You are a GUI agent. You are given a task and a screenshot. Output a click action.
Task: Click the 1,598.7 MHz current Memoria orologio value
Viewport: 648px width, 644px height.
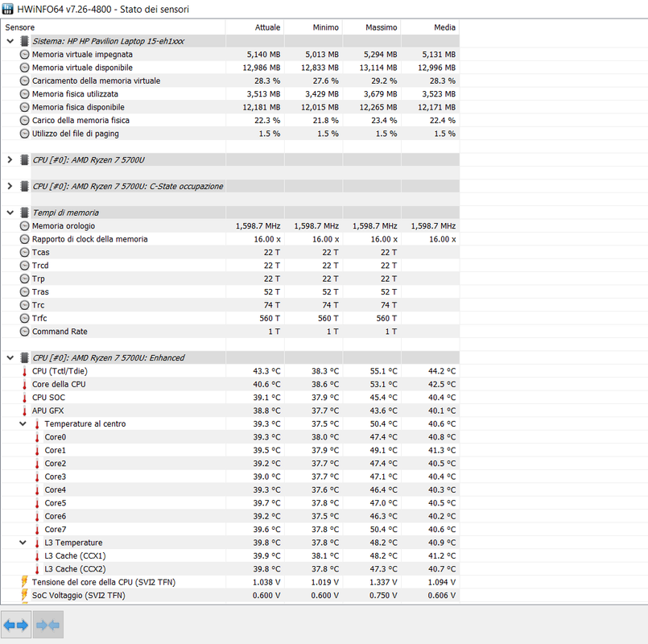coord(258,225)
